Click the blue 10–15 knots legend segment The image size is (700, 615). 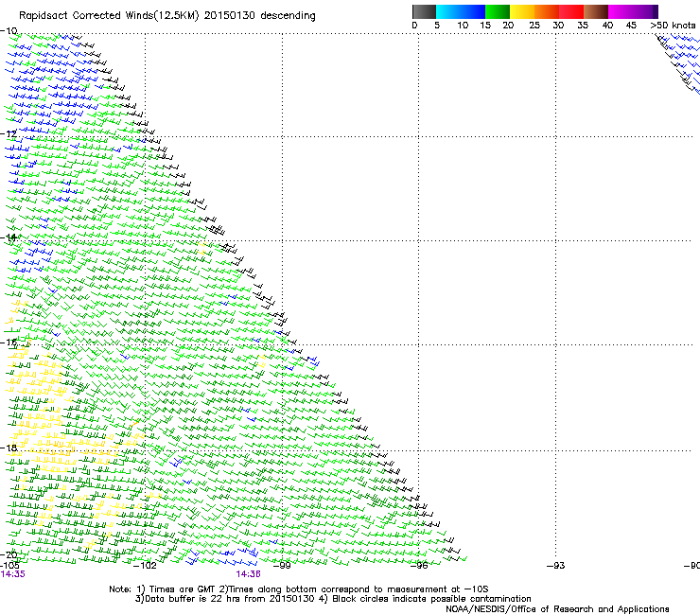click(x=473, y=11)
